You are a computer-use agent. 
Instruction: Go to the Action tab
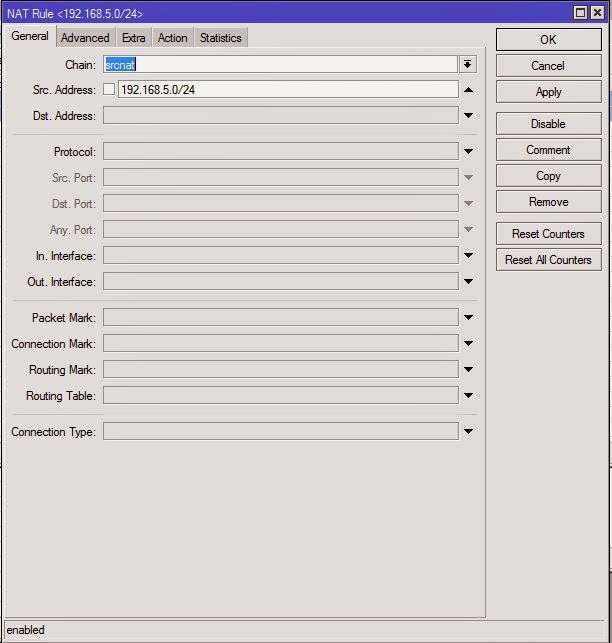point(173,38)
